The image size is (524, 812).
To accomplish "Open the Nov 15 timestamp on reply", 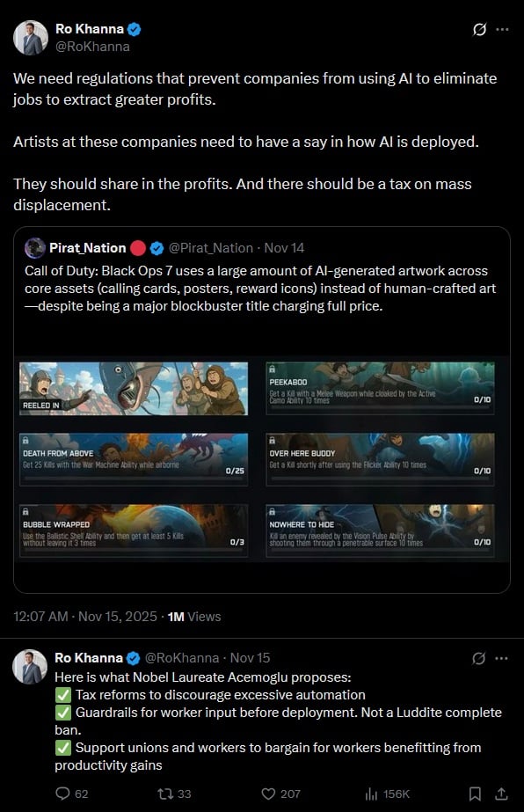I will (250, 658).
